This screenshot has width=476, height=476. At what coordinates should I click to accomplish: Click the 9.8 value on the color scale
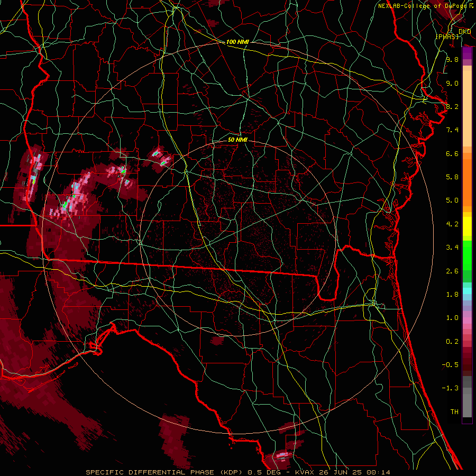(x=452, y=59)
